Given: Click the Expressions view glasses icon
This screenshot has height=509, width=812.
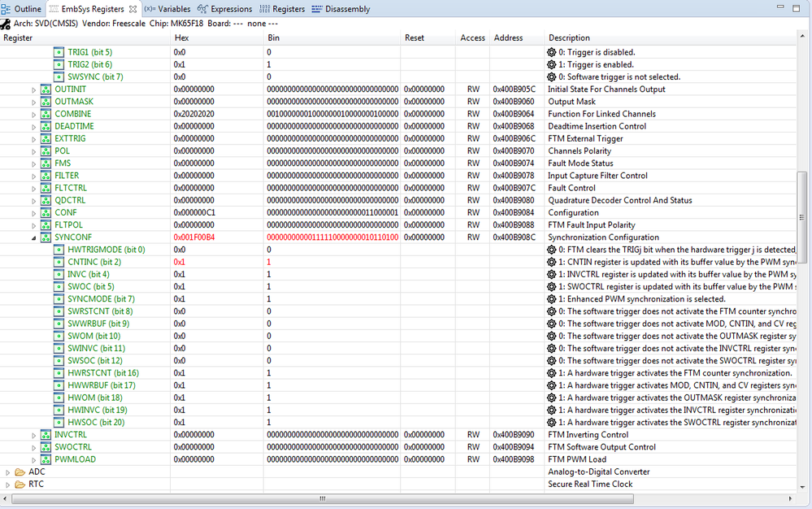Looking at the screenshot, I should coord(202,9).
